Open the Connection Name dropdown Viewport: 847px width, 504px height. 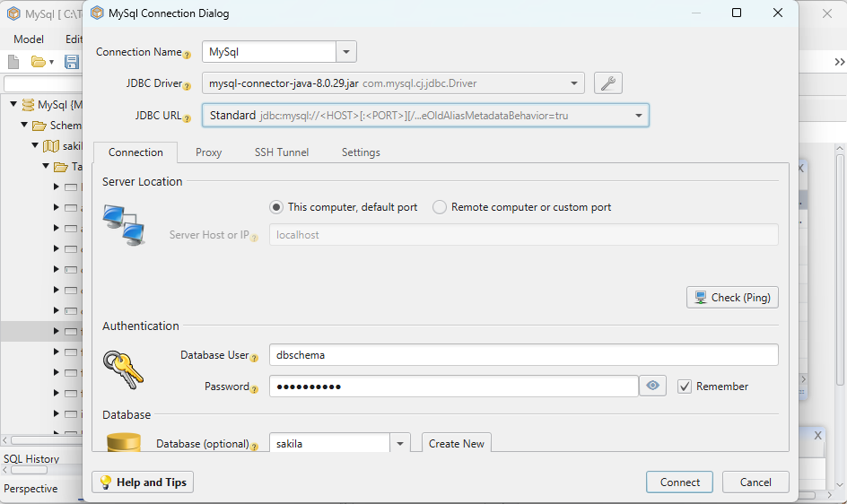pyautogui.click(x=346, y=52)
